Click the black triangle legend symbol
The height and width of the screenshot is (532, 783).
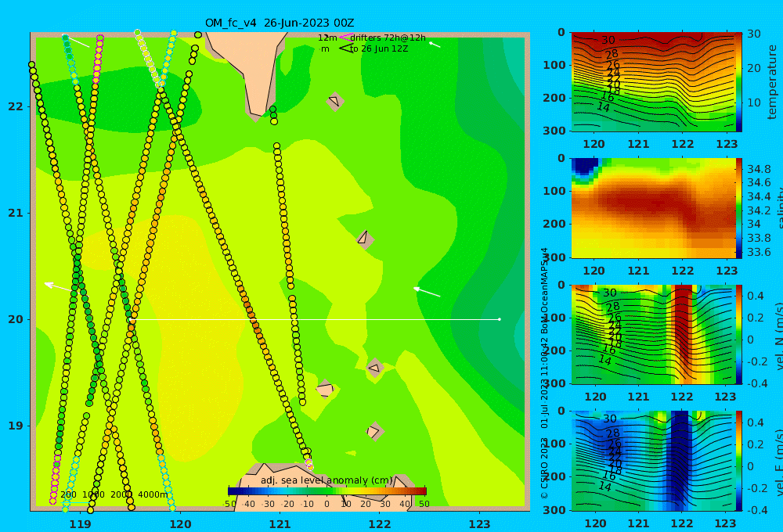(x=346, y=49)
